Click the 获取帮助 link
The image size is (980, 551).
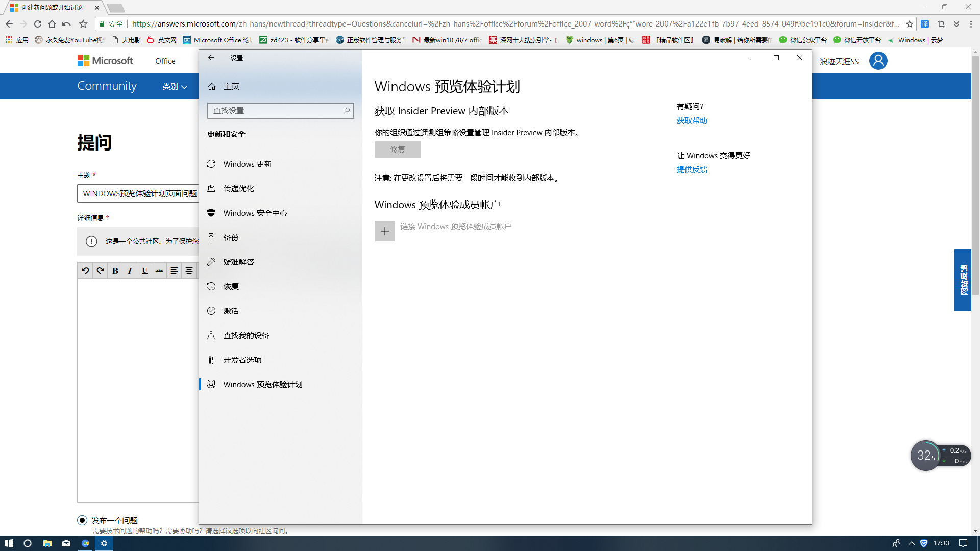(692, 121)
